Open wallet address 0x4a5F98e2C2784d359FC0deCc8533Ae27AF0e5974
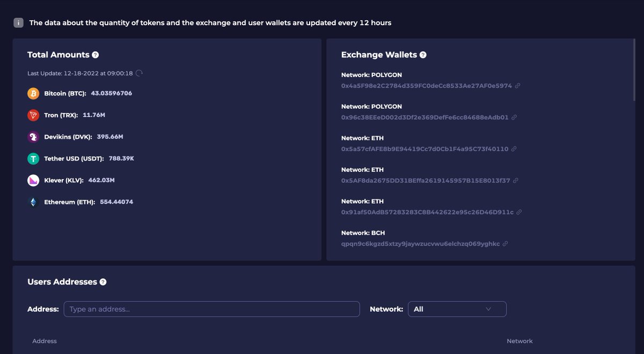 pyautogui.click(x=427, y=86)
